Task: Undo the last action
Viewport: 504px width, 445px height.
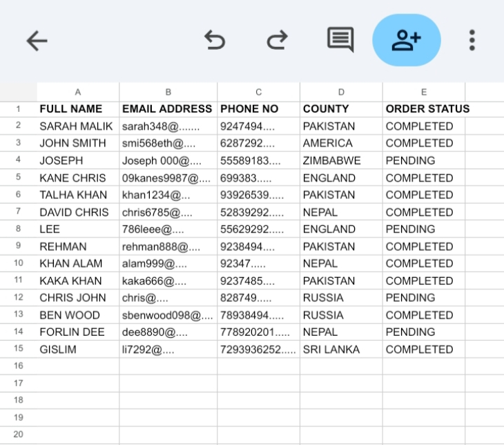Action: [x=215, y=41]
